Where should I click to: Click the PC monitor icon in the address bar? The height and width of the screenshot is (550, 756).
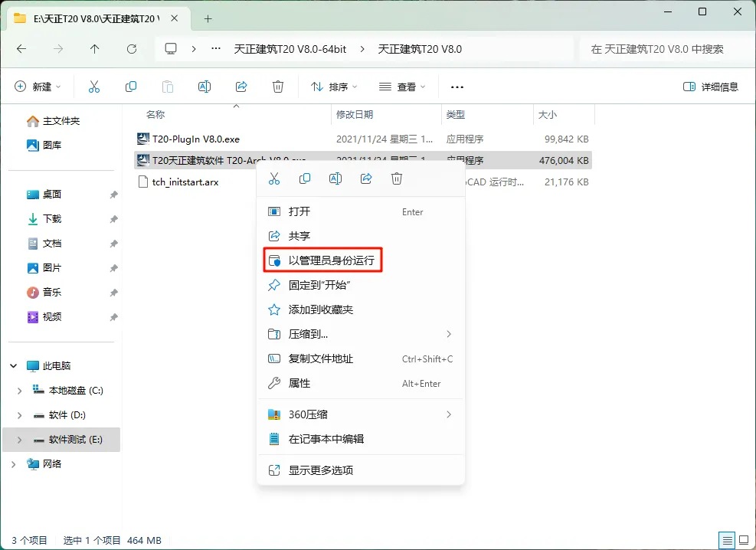171,49
